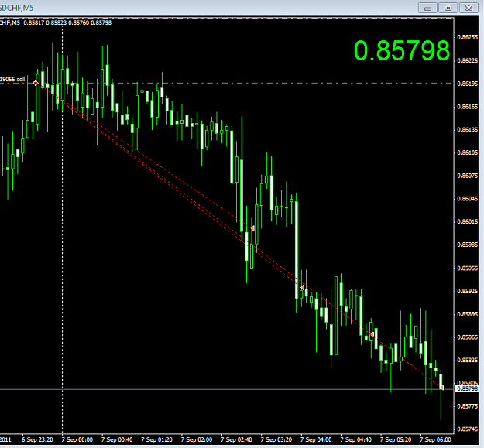The width and height of the screenshot is (484, 448).
Task: Click '7 Sep 02:00' on the time axis
Action: point(197,439)
